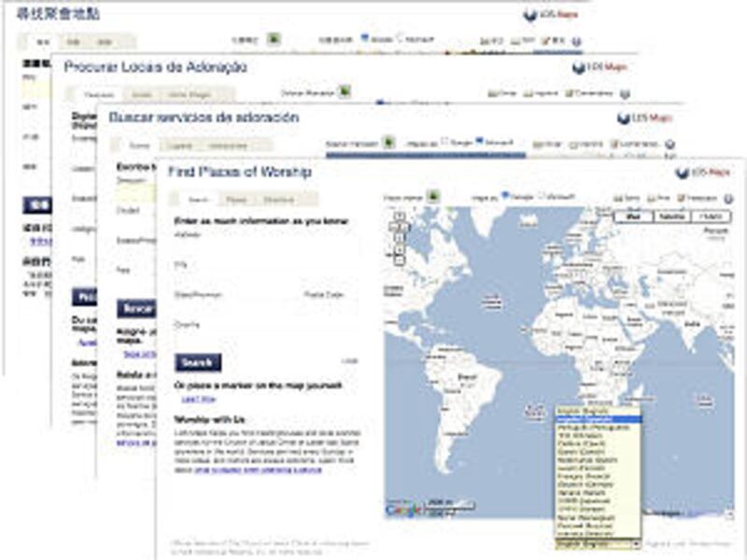This screenshot has width=747, height=560.
Task: Switch to Places tab in English window
Action: coord(236,200)
